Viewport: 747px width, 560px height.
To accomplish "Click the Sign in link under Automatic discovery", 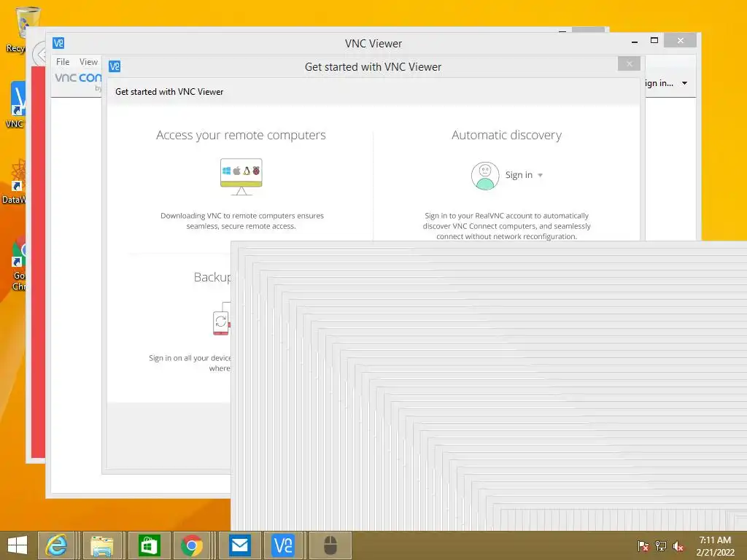I will point(519,175).
